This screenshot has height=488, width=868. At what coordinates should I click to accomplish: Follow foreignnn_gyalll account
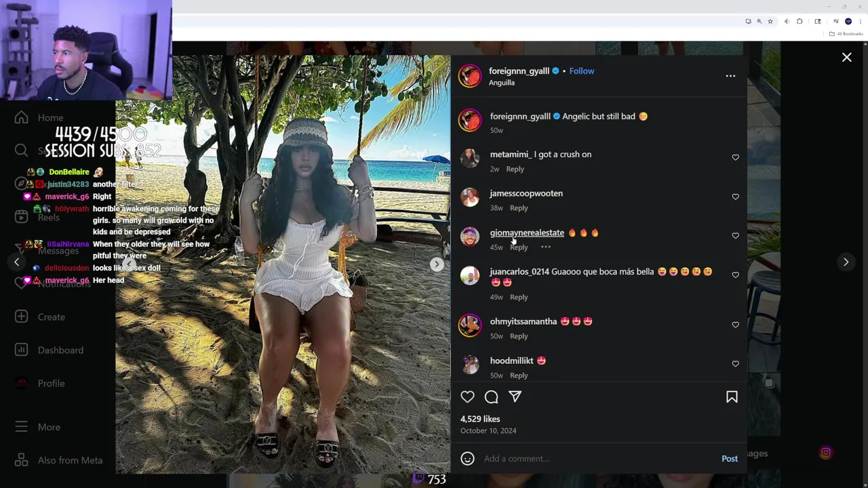click(581, 70)
